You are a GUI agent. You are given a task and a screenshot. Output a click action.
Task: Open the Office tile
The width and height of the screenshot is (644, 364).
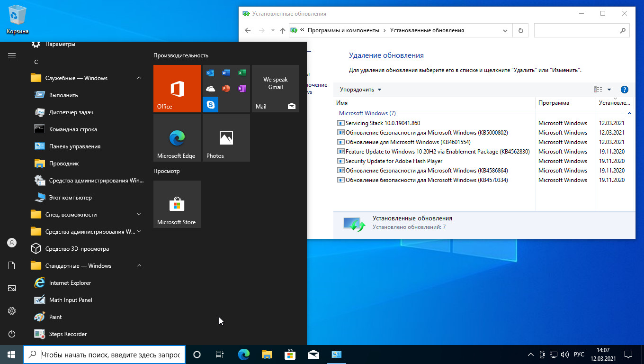tap(177, 89)
